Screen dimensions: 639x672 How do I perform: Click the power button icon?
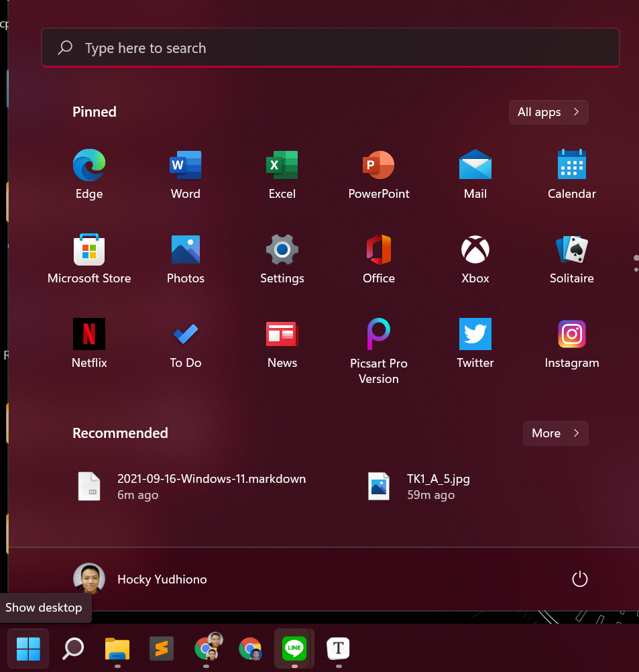[x=579, y=579]
